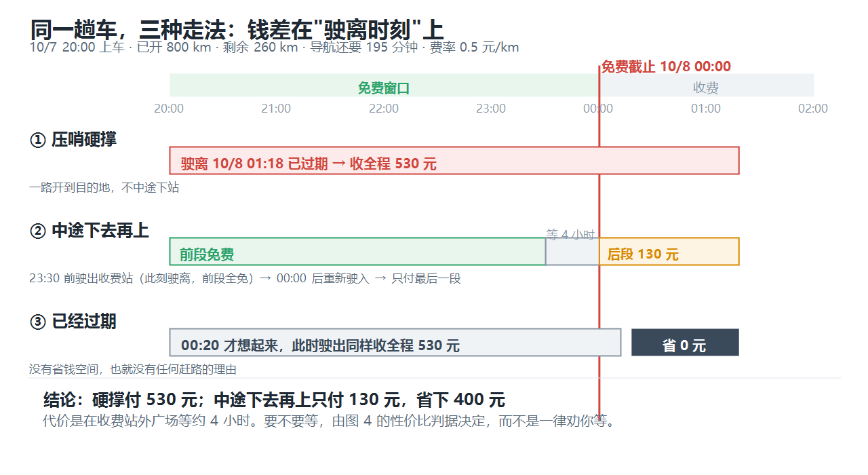The image size is (868, 475).
Task: Click the 22:00 time axis tick
Action: (x=384, y=109)
